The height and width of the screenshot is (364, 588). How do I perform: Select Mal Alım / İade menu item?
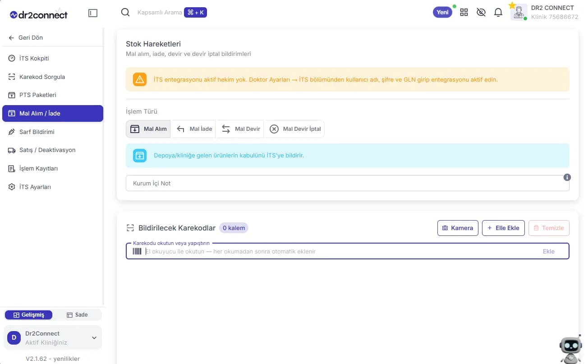pyautogui.click(x=52, y=113)
